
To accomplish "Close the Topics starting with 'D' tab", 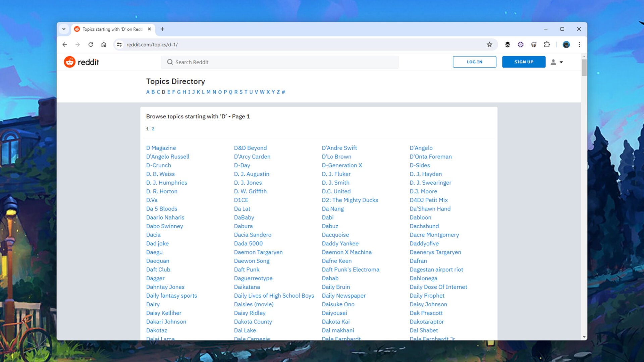I will point(149,29).
